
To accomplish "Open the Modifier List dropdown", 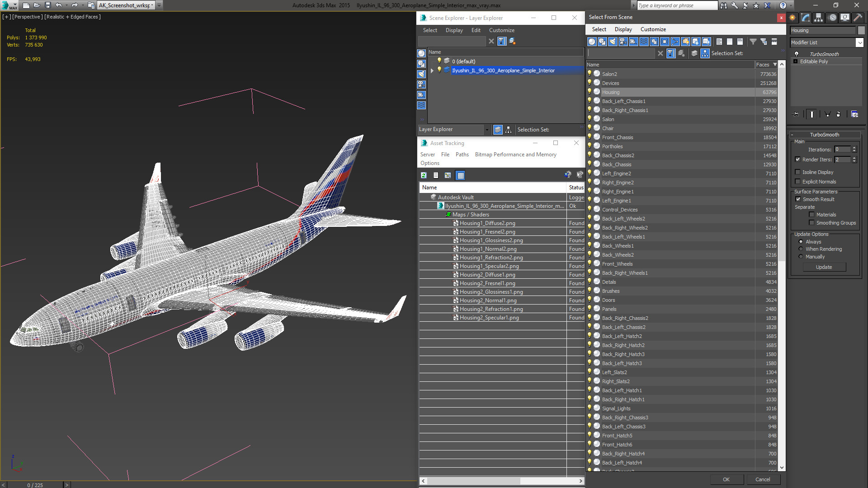I will tap(859, 42).
